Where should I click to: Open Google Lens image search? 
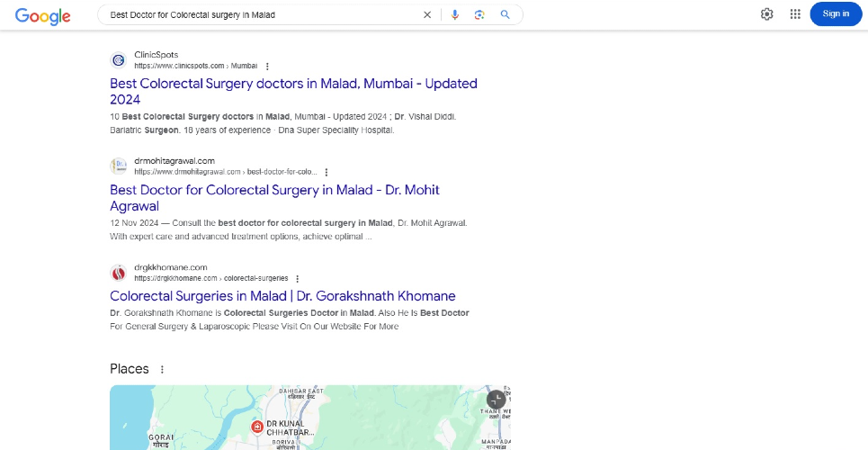479,15
